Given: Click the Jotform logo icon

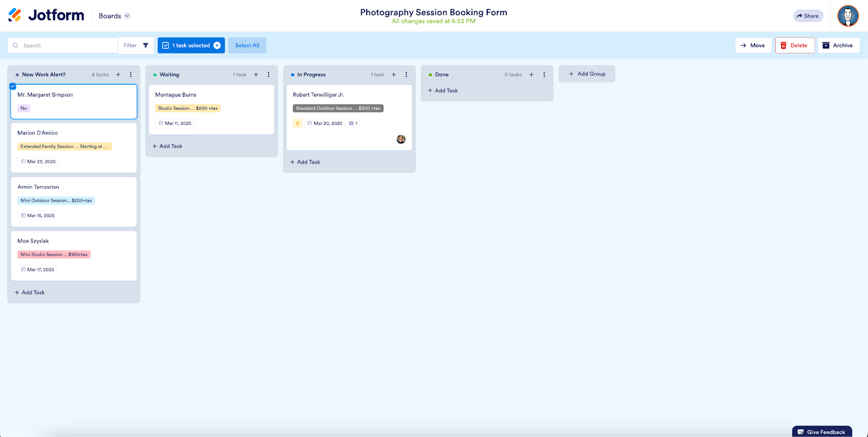Looking at the screenshot, I should click(15, 15).
